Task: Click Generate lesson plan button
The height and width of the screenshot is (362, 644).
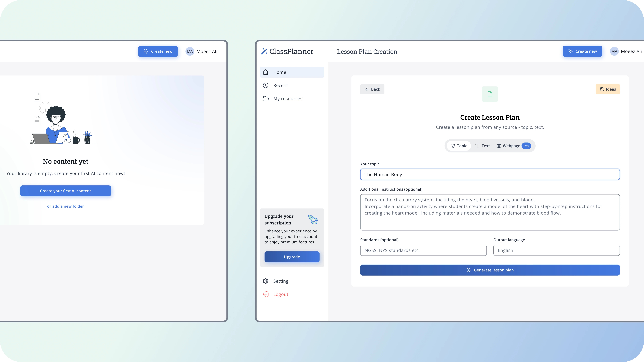Action: point(490,270)
